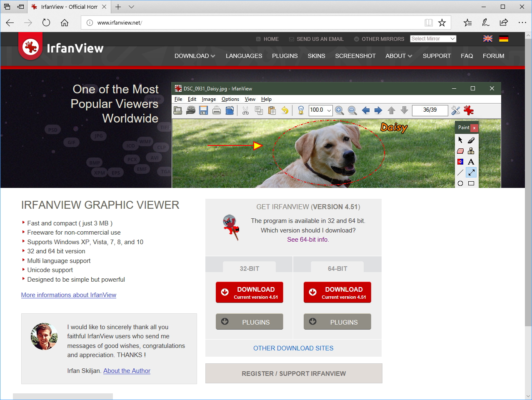Click REGISTER / SUPPORT IRFANVIEW button
This screenshot has height=400, width=532.
tap(294, 373)
